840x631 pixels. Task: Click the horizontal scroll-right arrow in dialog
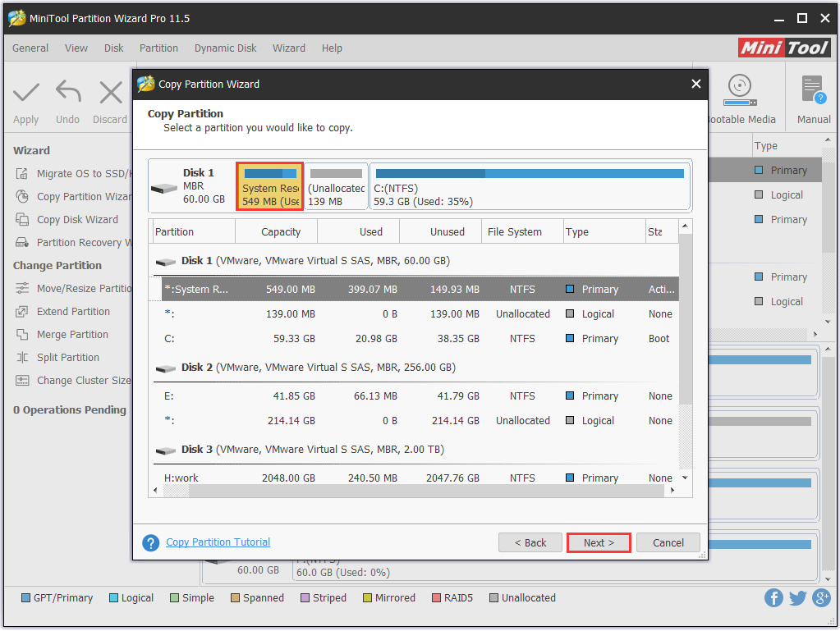point(672,490)
